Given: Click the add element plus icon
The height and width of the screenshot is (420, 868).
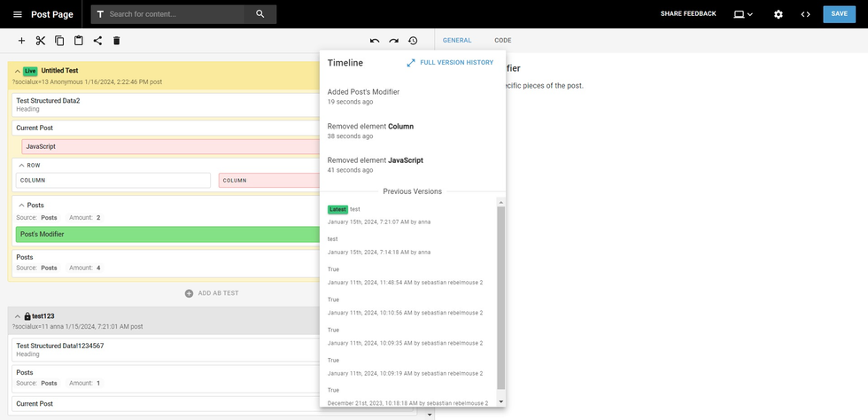Looking at the screenshot, I should pos(21,41).
